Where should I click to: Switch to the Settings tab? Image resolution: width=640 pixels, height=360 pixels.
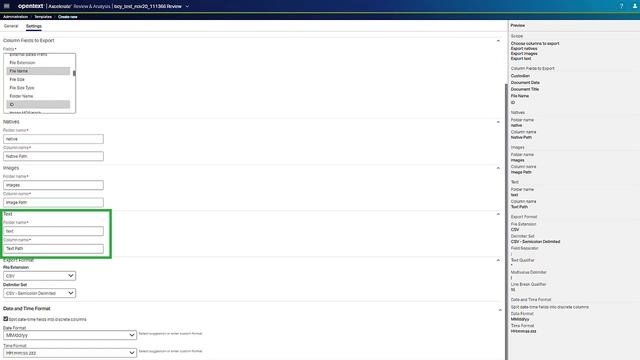(x=33, y=26)
